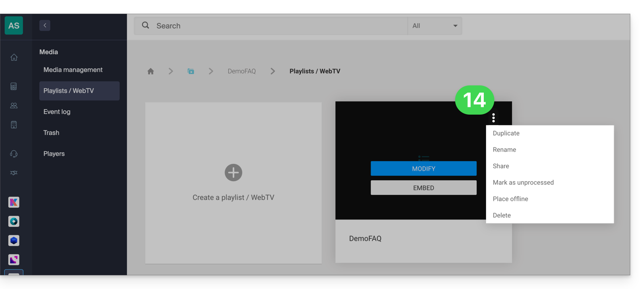Click the Create a playlist / WebTV tile
The width and height of the screenshot is (644, 289).
point(233,183)
